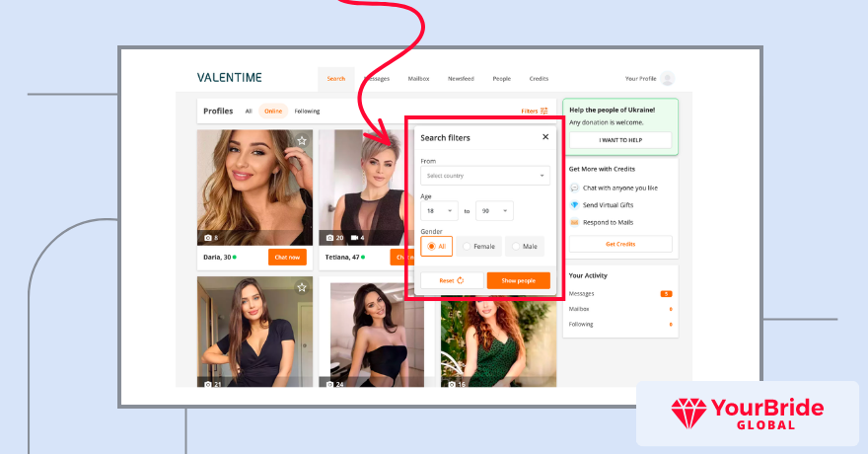Open the Search tab
Image resolution: width=868 pixels, height=454 pixels.
pos(336,79)
